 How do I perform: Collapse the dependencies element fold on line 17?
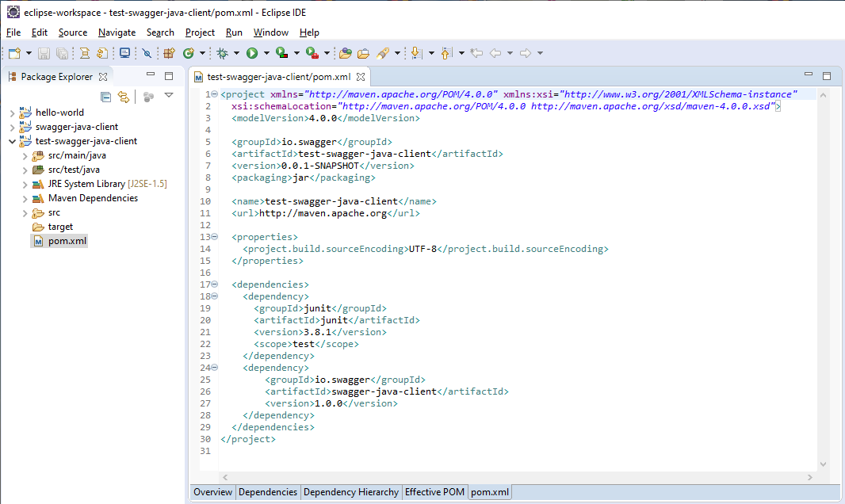point(215,284)
